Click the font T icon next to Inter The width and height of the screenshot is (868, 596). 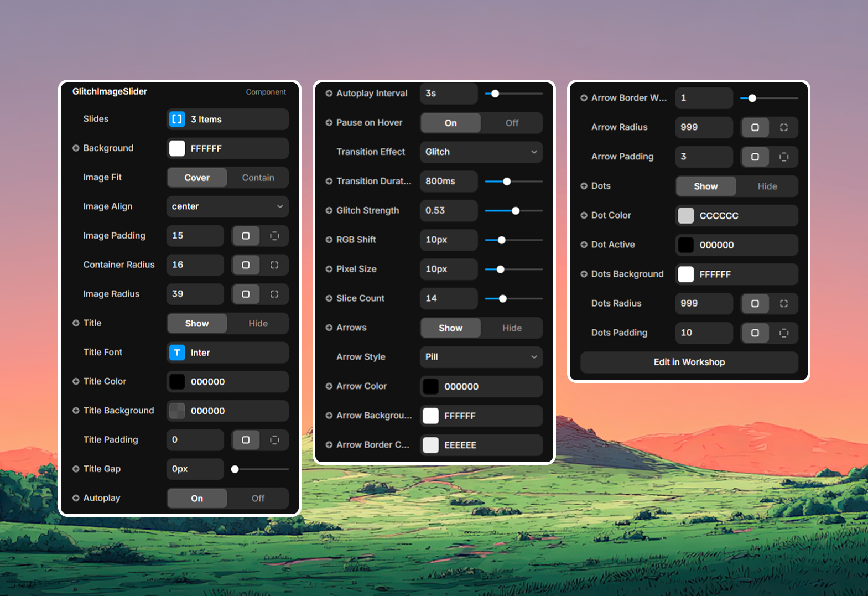point(177,353)
